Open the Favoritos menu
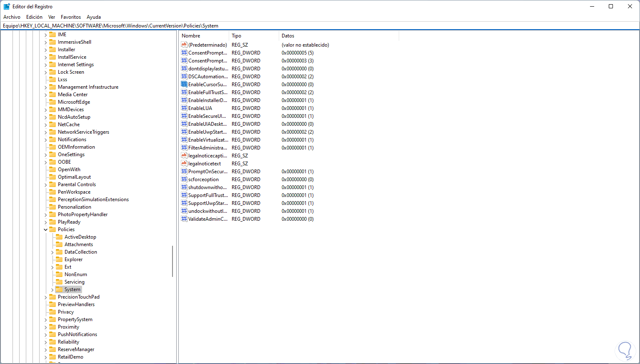640x364 pixels. 71,17
